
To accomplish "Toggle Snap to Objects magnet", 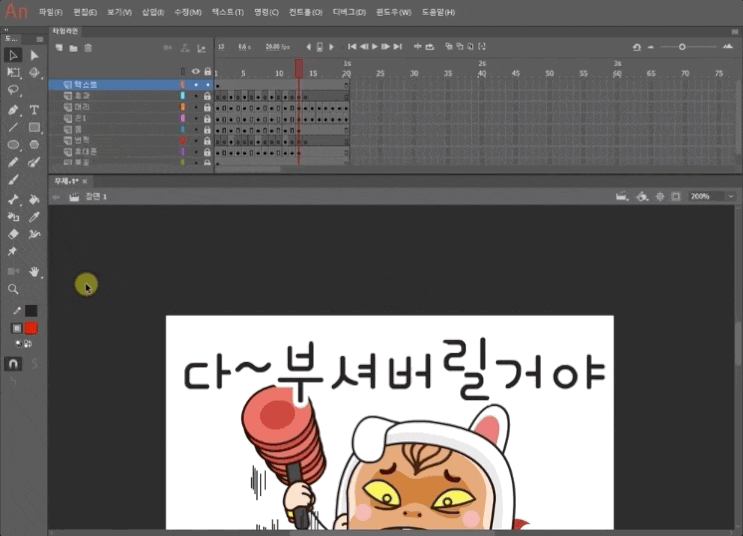I will click(13, 364).
